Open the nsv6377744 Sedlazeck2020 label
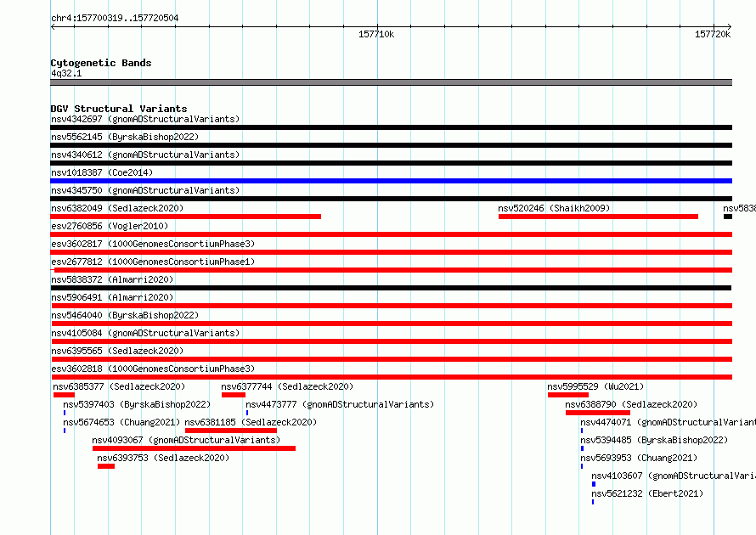This screenshot has width=756, height=535. point(287,386)
